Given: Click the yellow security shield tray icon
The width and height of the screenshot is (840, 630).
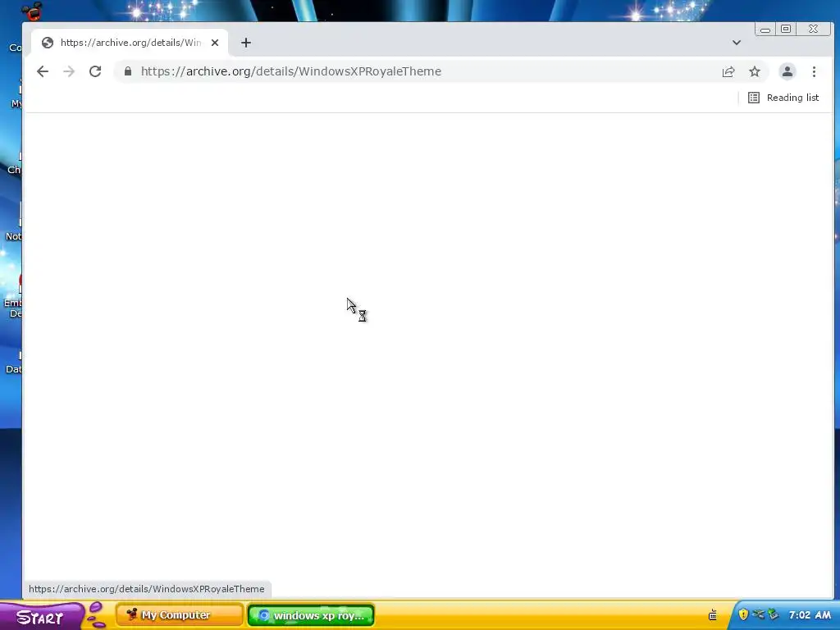Looking at the screenshot, I should (x=743, y=614).
